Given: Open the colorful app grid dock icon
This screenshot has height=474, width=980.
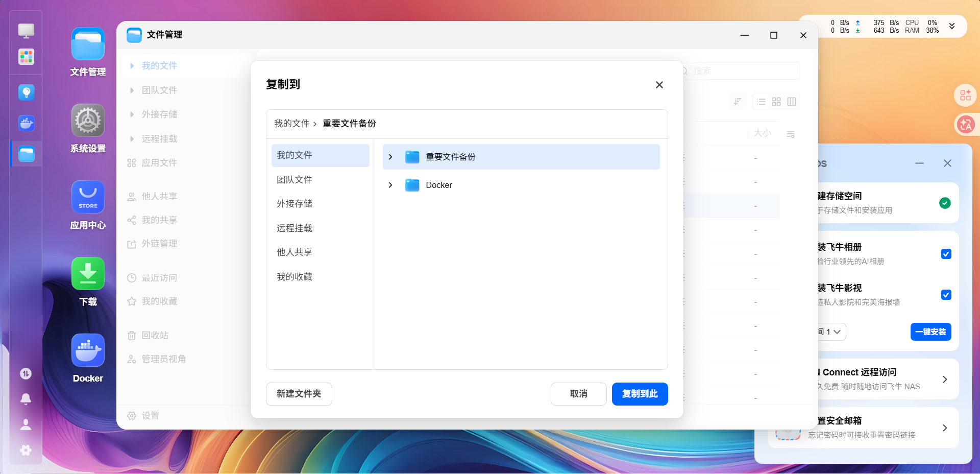Looking at the screenshot, I should [x=26, y=57].
